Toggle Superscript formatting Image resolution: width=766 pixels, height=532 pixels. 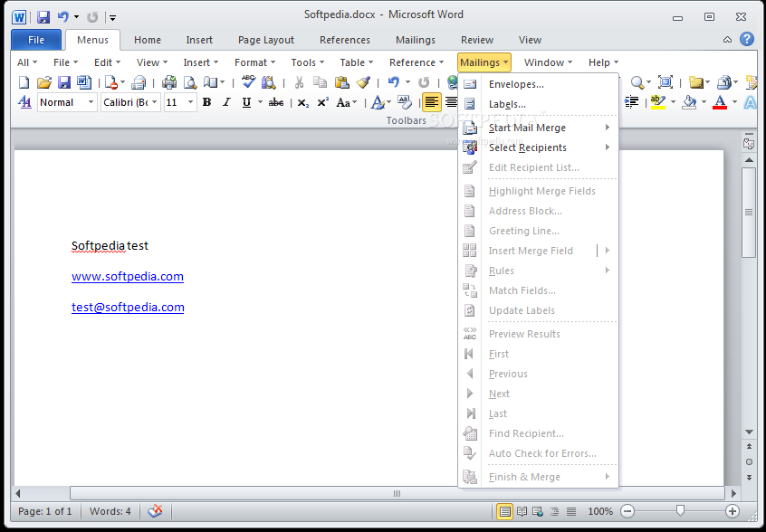coord(323,102)
